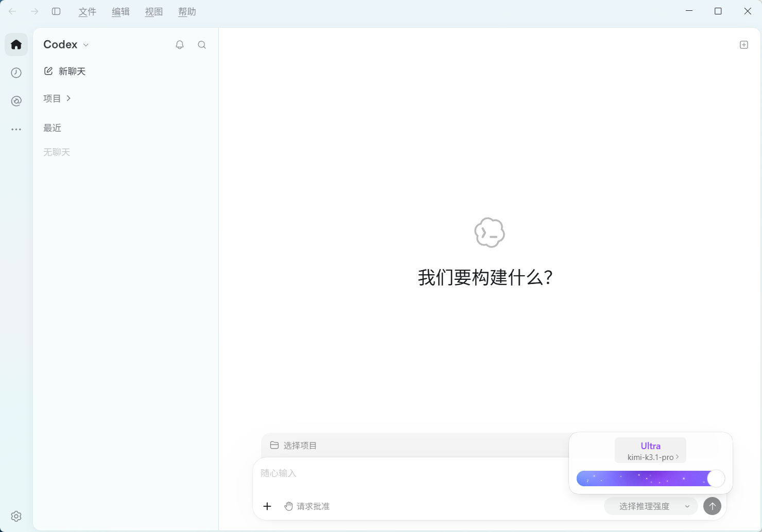The width and height of the screenshot is (762, 532).
Task: Click the plus-square icon at the top right
Action: pos(744,45)
